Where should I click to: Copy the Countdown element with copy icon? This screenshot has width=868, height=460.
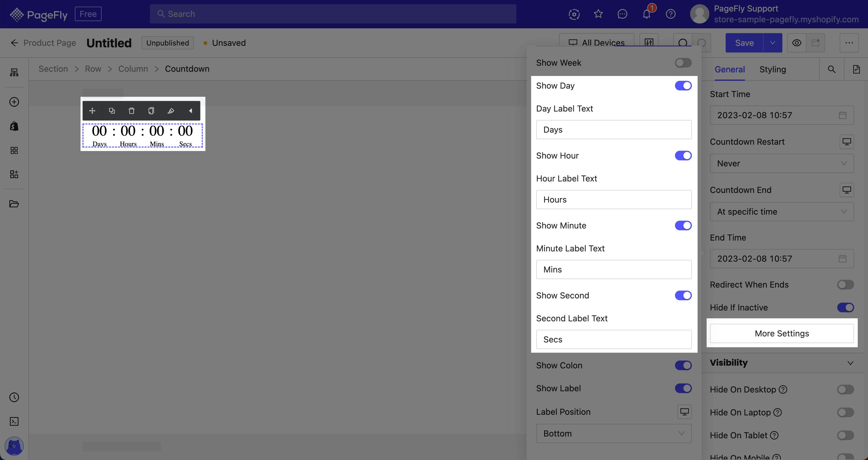pyautogui.click(x=151, y=111)
